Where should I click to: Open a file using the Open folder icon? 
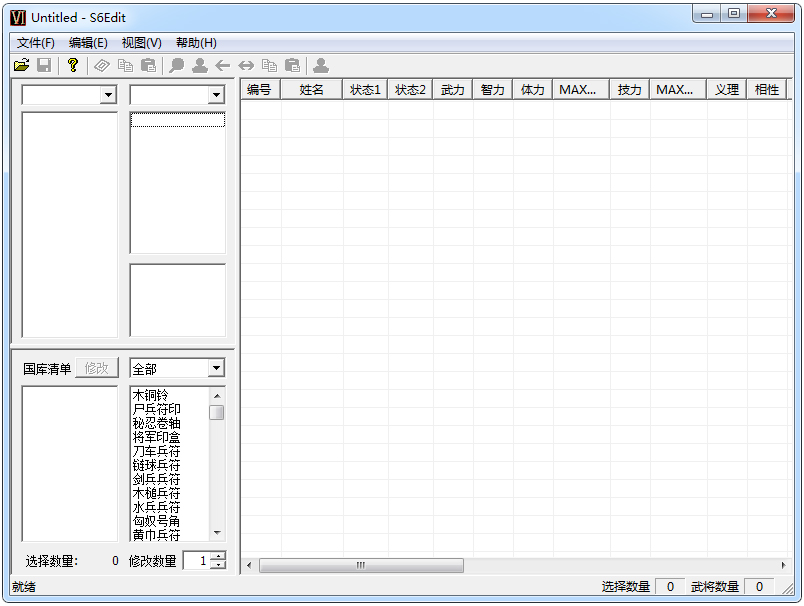coord(22,65)
